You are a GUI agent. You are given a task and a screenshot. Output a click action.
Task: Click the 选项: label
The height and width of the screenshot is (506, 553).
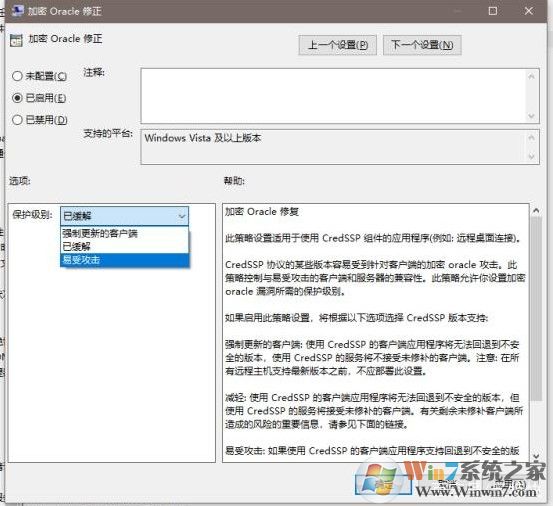click(20, 181)
